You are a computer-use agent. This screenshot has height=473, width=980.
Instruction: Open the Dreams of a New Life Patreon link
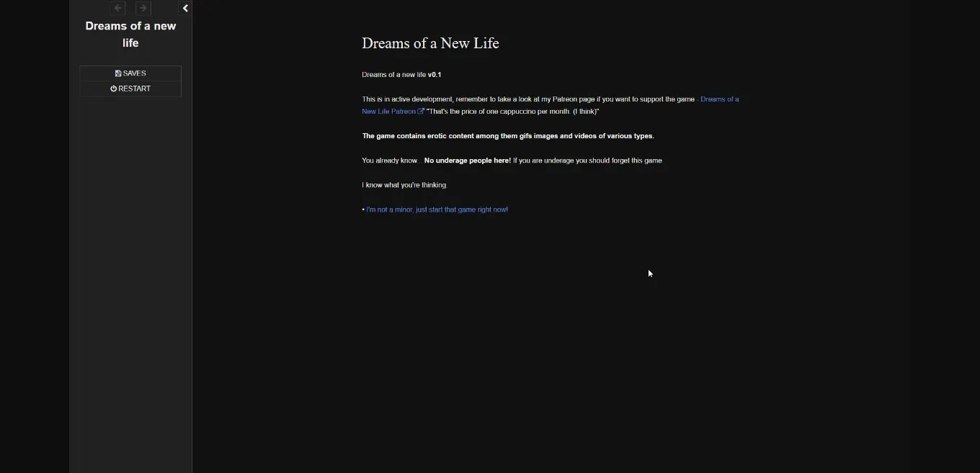point(719,99)
